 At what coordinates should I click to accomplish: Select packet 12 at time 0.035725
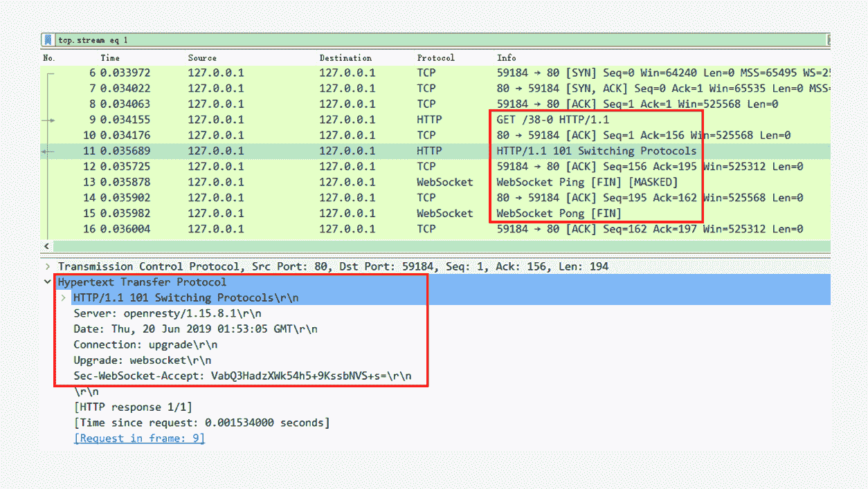435,167
